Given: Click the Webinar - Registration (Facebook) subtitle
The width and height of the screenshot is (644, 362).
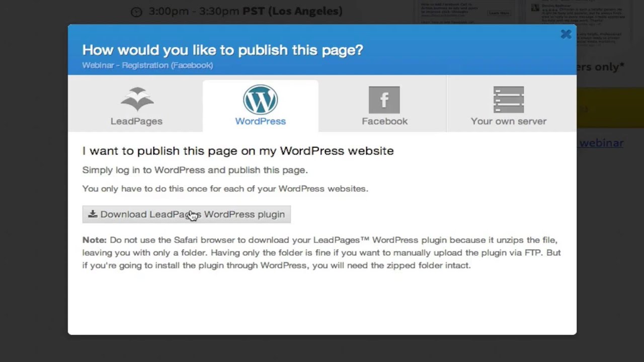Looking at the screenshot, I should [147, 65].
